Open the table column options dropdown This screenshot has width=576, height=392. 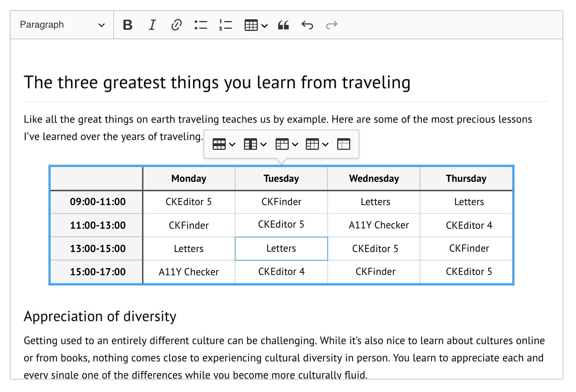pos(255,144)
